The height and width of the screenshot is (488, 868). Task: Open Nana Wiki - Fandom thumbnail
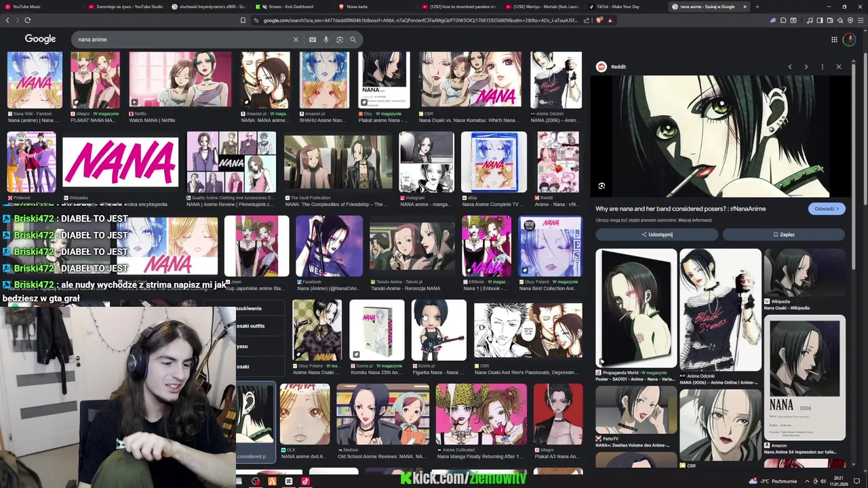(x=35, y=80)
